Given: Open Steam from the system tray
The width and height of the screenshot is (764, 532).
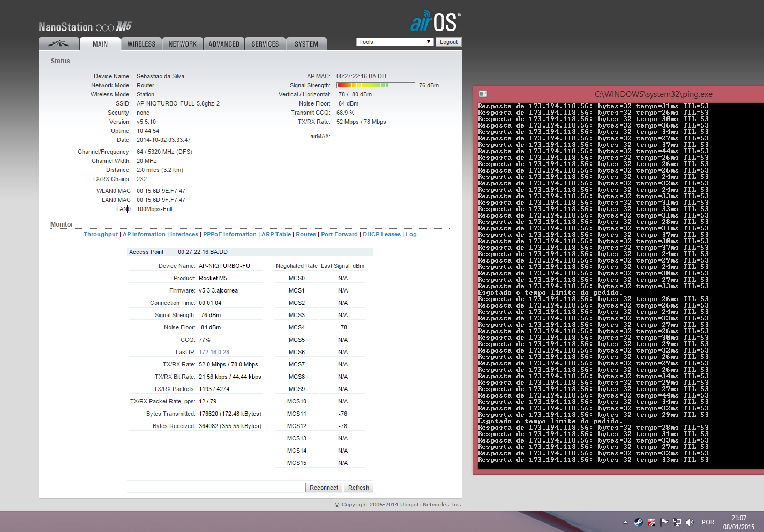Looking at the screenshot, I should (x=638, y=522).
